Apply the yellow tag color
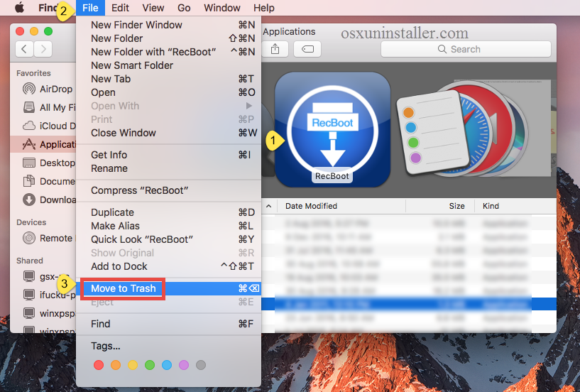 pyautogui.click(x=133, y=365)
